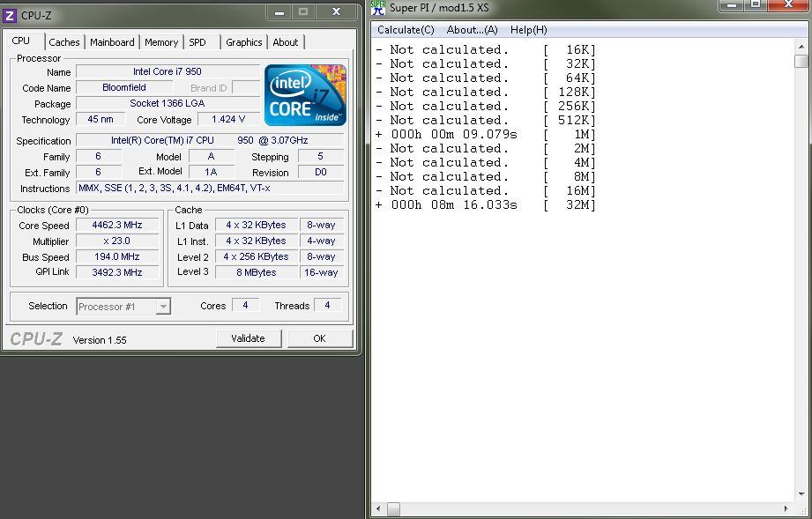The width and height of the screenshot is (812, 519).
Task: Open the About tab in CPU-Z
Action: click(x=286, y=42)
